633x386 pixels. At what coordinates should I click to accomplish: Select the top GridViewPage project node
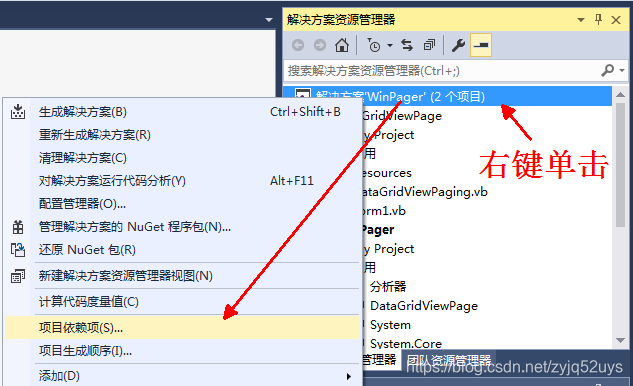point(402,116)
